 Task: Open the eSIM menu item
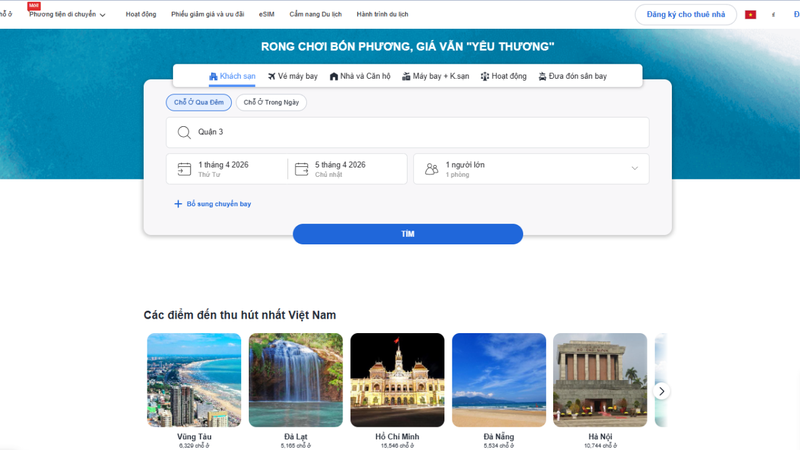tap(266, 14)
